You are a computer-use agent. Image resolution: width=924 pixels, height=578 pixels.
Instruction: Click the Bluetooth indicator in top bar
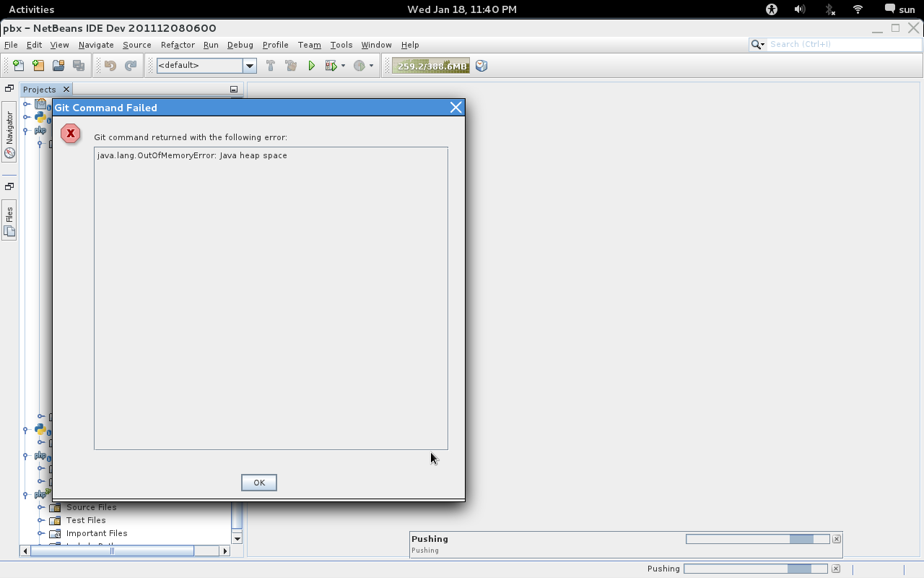pos(829,9)
